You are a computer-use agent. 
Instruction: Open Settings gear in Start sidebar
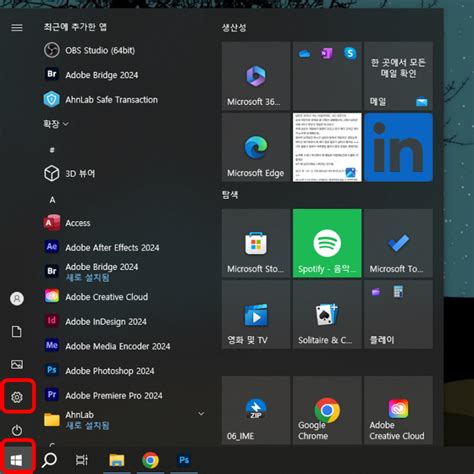pos(17,397)
